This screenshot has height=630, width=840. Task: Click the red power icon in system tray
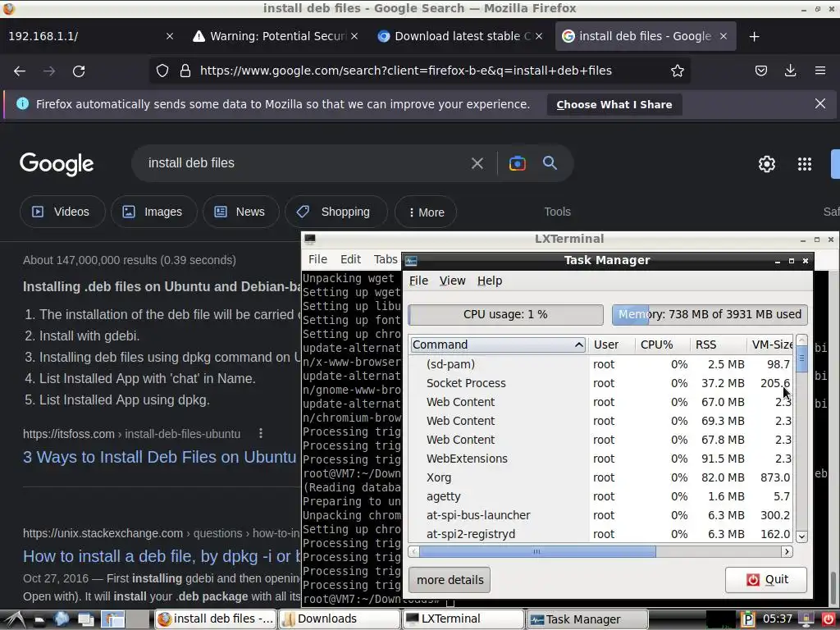tap(829, 619)
